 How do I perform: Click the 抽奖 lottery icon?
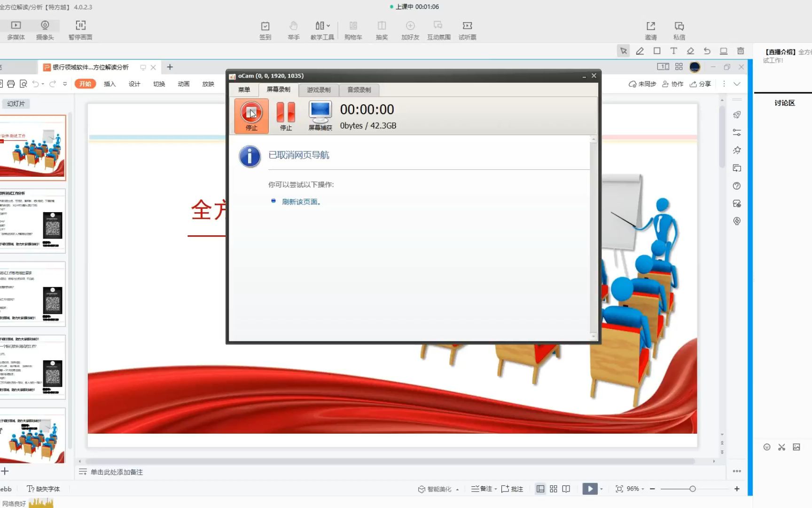pos(382,30)
